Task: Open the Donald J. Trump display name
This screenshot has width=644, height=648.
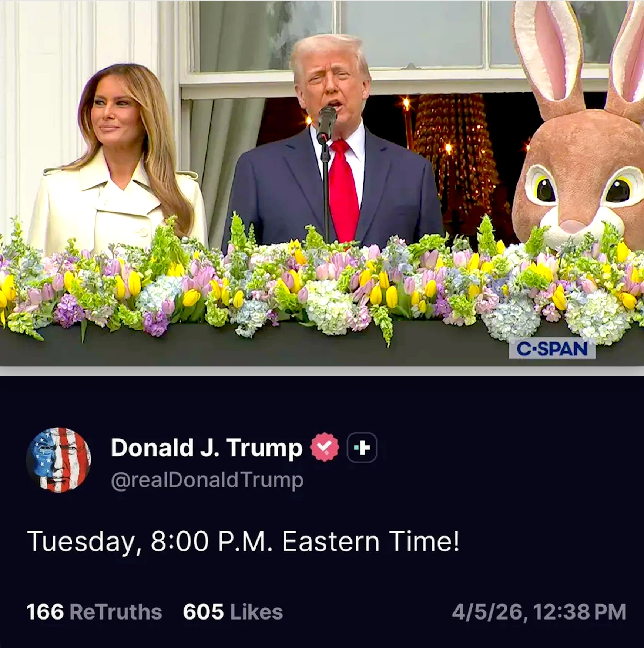Action: point(207,448)
